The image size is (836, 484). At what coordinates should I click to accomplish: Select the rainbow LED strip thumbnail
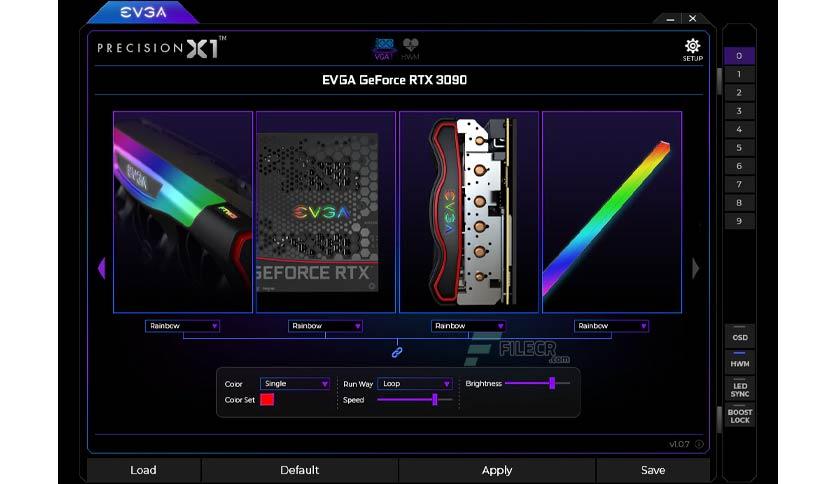612,212
